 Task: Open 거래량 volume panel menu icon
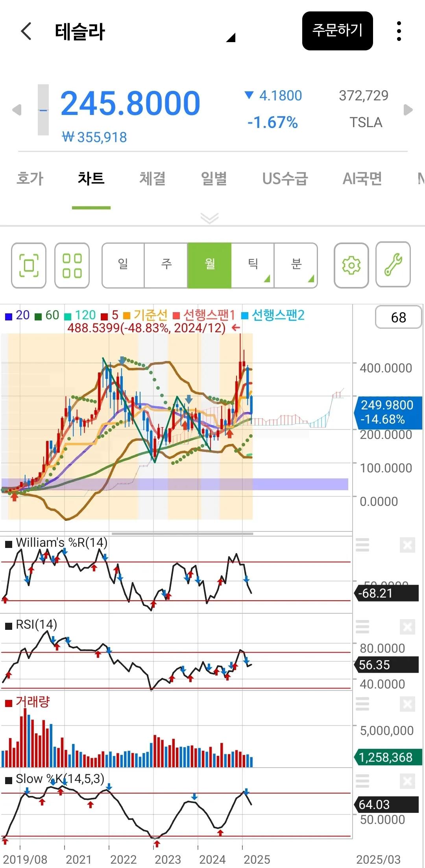click(x=362, y=704)
